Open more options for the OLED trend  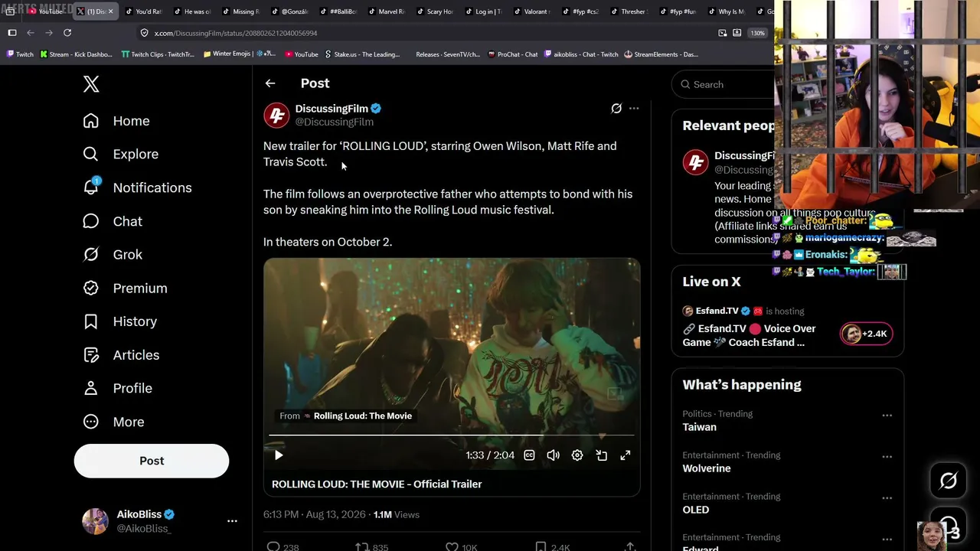(887, 498)
